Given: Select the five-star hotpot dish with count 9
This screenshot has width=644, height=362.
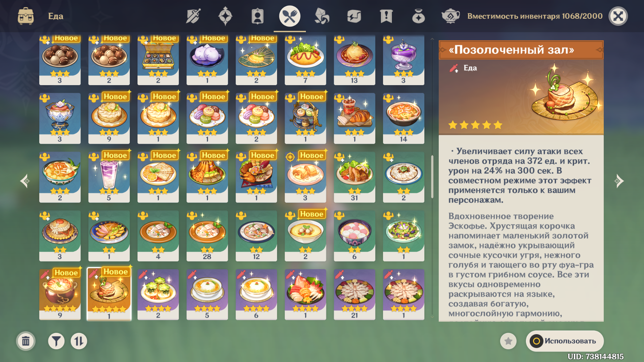Looking at the screenshot, I should [x=60, y=294].
